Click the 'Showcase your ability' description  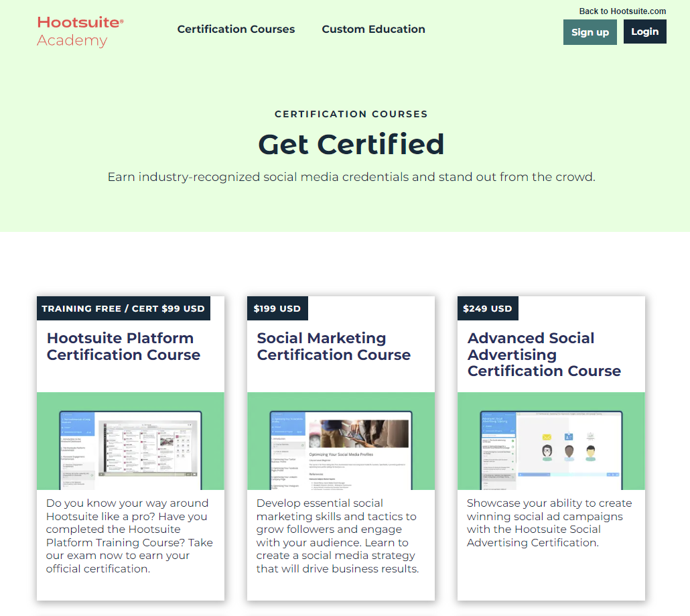549,523
